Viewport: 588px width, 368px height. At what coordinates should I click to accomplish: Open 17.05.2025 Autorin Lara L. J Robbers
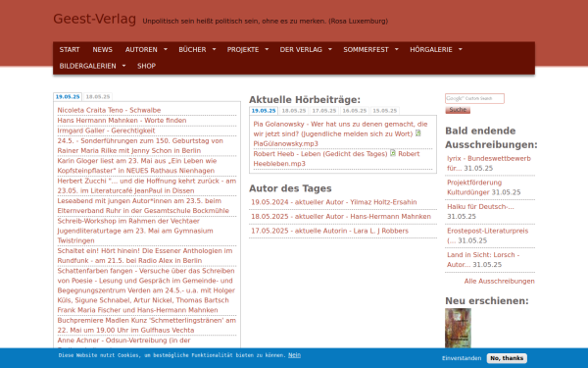(329, 231)
